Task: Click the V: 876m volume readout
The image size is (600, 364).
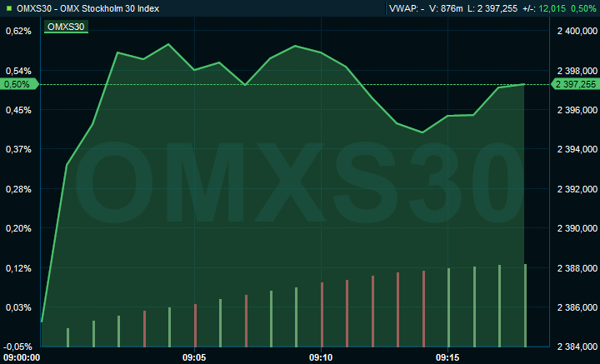Action: coord(446,8)
